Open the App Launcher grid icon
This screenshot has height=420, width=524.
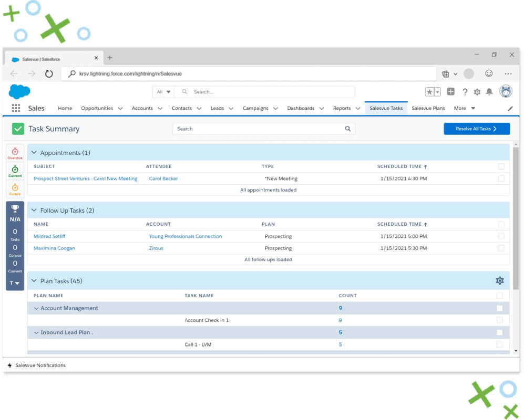click(16, 108)
